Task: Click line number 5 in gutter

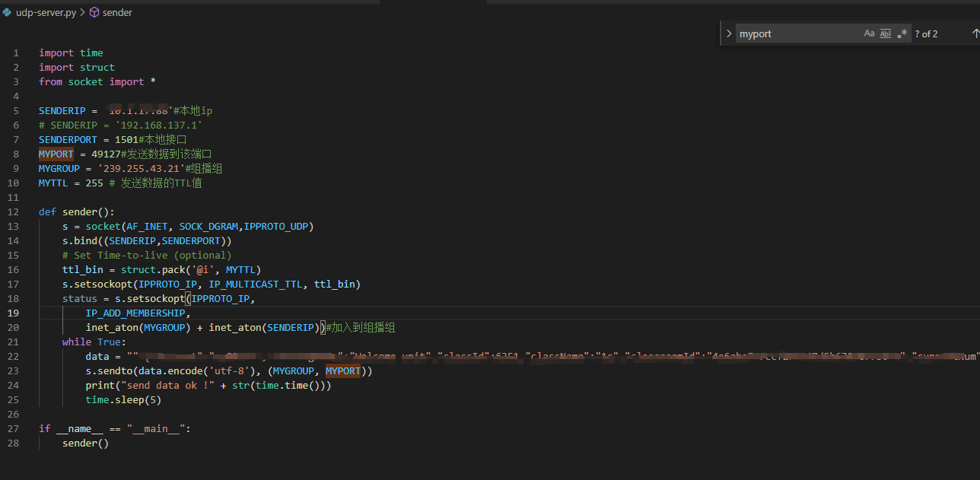Action: [16, 110]
